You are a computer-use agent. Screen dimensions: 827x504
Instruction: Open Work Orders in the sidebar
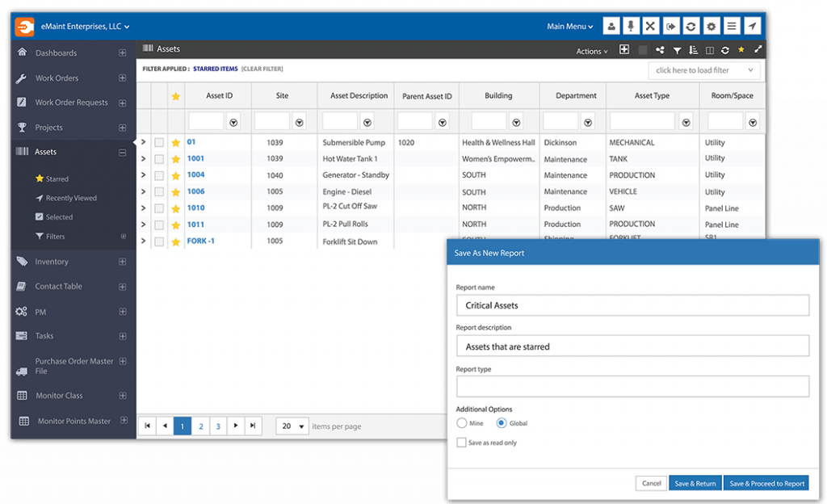57,78
